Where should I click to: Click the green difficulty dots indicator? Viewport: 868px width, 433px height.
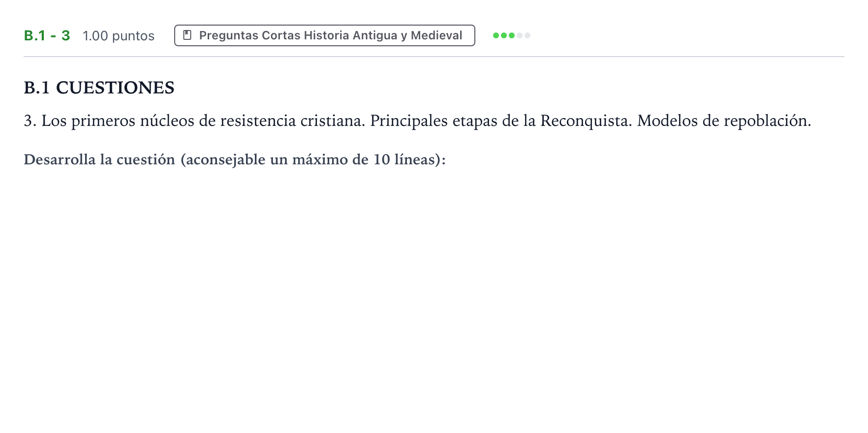[512, 35]
